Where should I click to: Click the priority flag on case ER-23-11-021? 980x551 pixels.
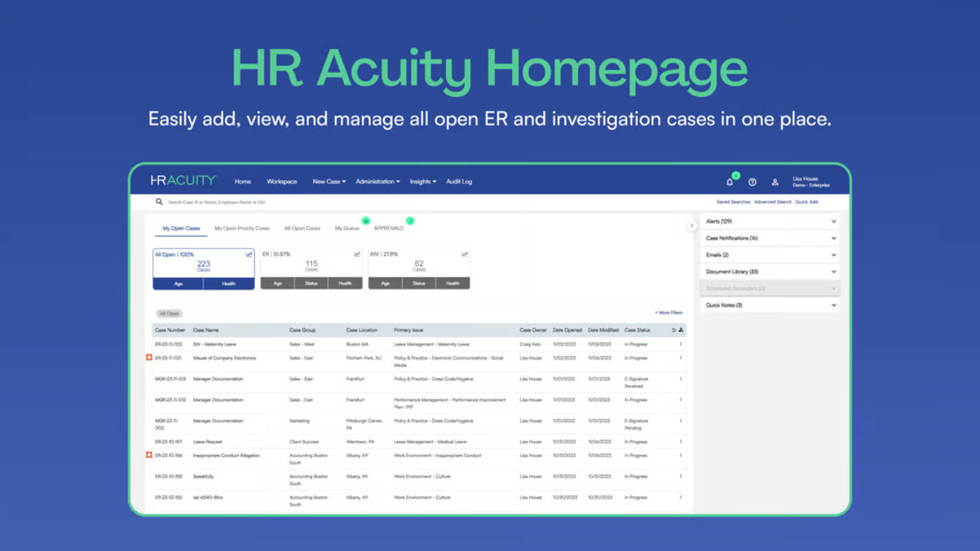click(x=149, y=357)
